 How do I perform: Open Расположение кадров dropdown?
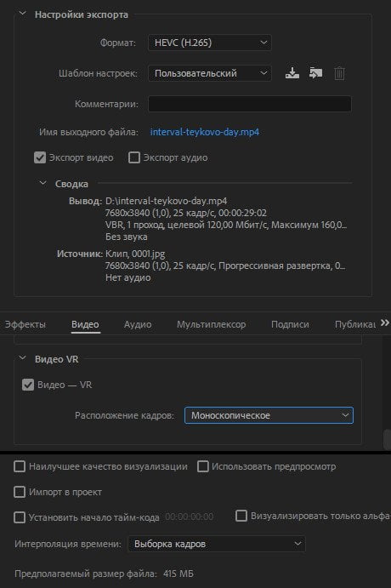pyautogui.click(x=269, y=415)
